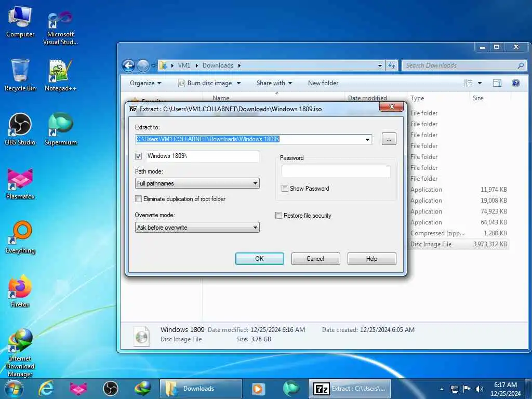Select the Plasmafox desktop shortcut
532x399 pixels.
tap(20, 183)
